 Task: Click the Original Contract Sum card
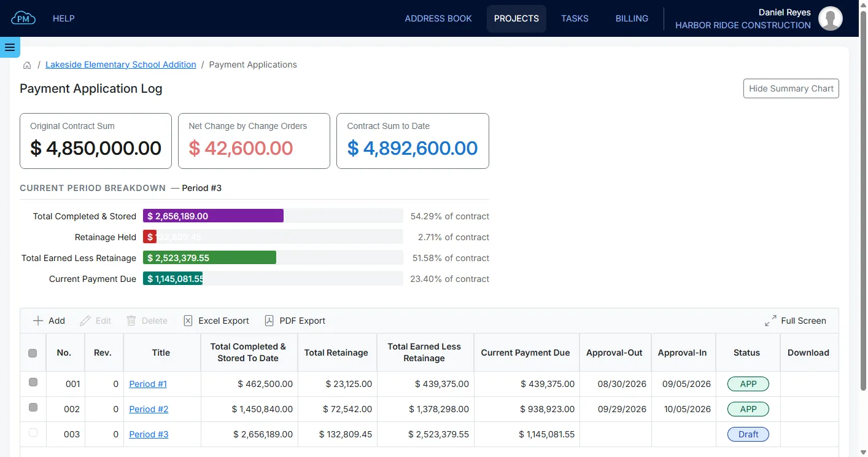coord(96,141)
